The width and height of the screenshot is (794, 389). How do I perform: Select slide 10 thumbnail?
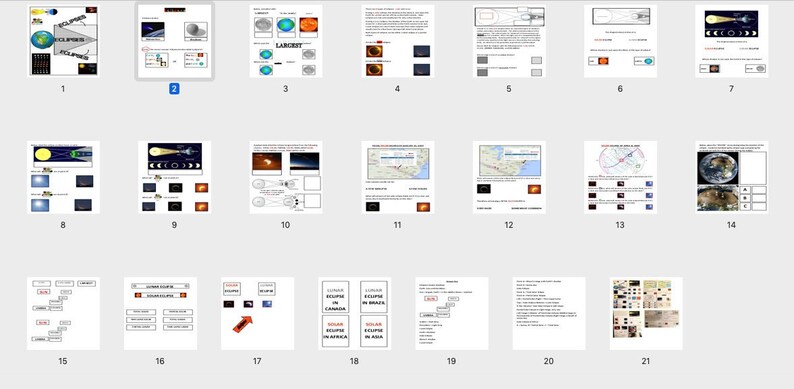pyautogui.click(x=286, y=177)
